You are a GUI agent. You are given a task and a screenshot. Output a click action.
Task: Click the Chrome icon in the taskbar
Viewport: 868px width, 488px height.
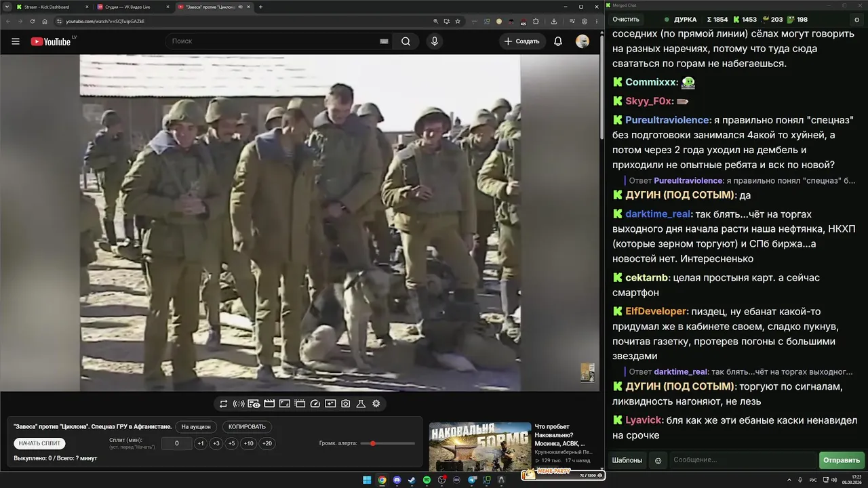(382, 480)
